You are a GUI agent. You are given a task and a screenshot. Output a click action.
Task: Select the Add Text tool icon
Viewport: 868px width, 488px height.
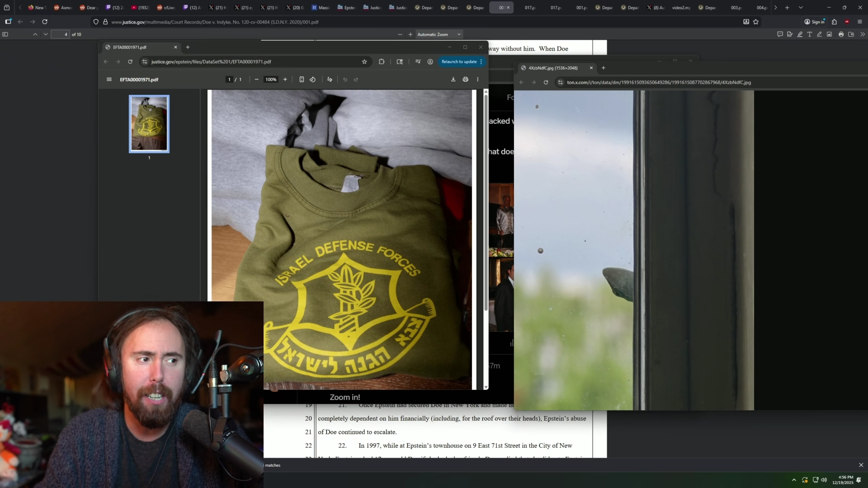pyautogui.click(x=810, y=34)
